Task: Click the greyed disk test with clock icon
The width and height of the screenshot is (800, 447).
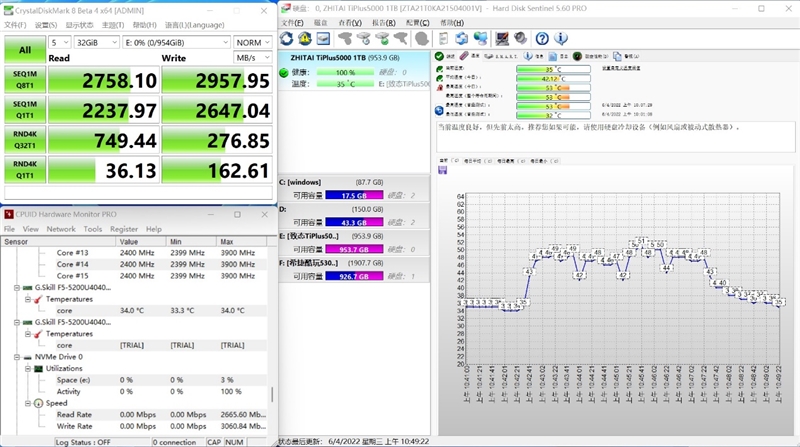Action: pyautogui.click(x=364, y=39)
